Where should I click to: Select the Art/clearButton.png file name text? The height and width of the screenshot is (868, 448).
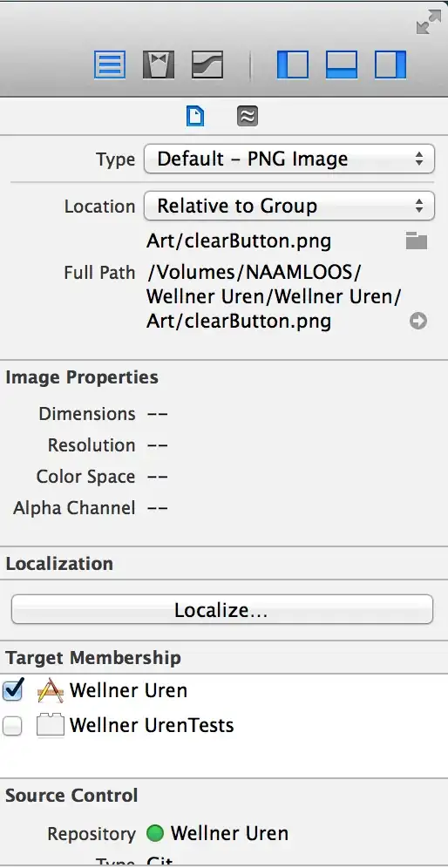239,241
